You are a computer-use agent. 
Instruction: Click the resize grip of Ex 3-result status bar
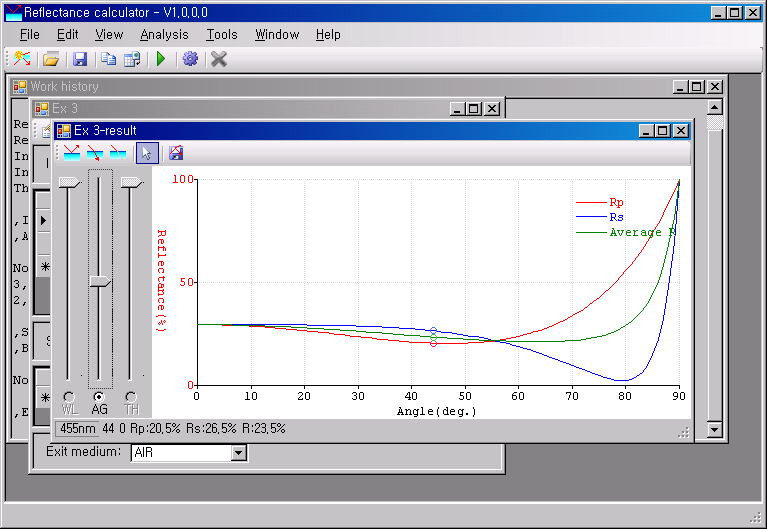[684, 432]
